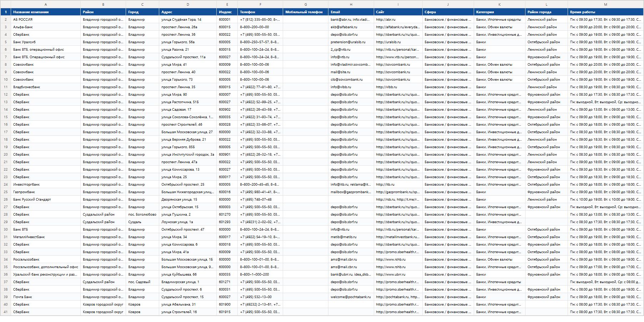Click address 'улица Садовая, 17'
This screenshot has width=644, height=322.
tap(188, 110)
